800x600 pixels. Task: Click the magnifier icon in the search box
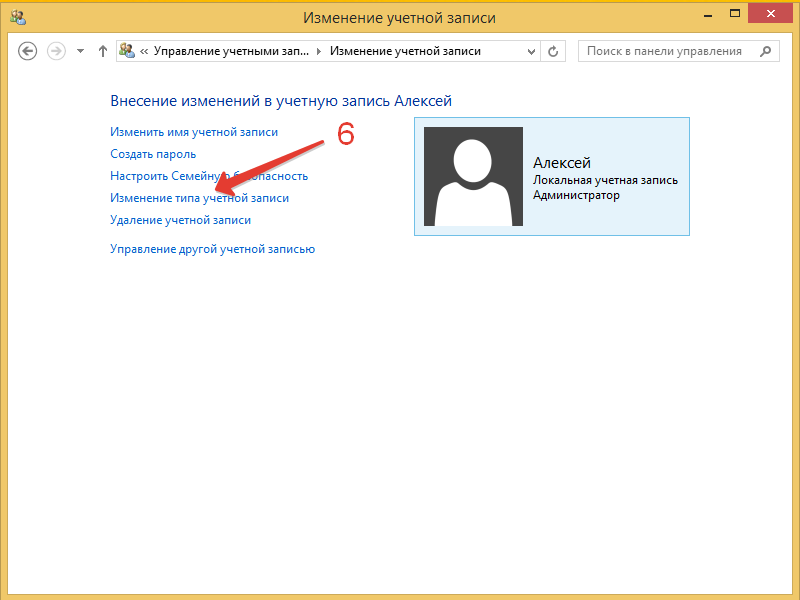point(765,51)
